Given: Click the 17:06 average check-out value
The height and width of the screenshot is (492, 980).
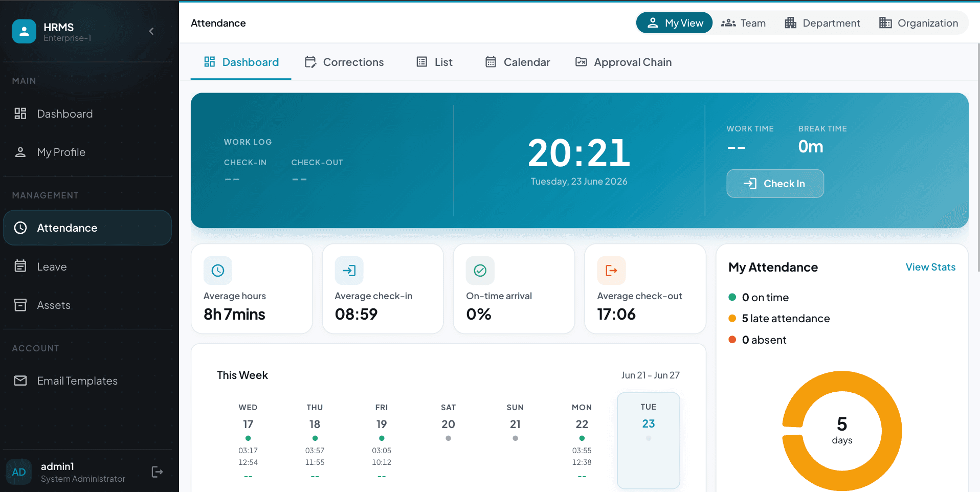Looking at the screenshot, I should point(616,314).
